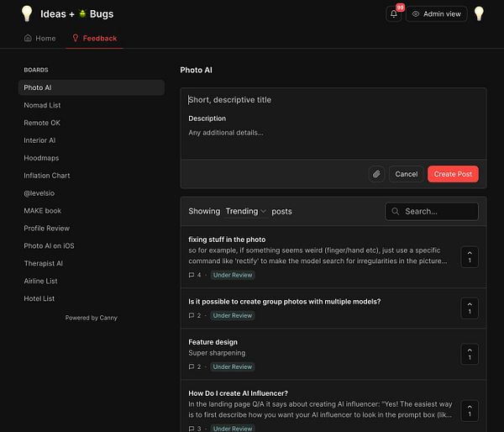Screen dimensions: 504x432
Task: Open the 'fixing stuff in the photo' post
Action: [x=227, y=240]
